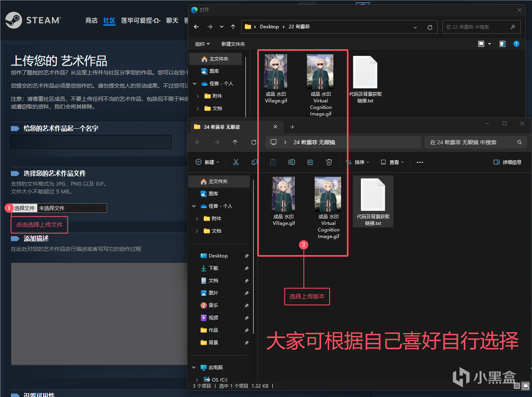The image size is (532, 397).
Task: Open the 商店 menu in Steam
Action: (x=92, y=21)
